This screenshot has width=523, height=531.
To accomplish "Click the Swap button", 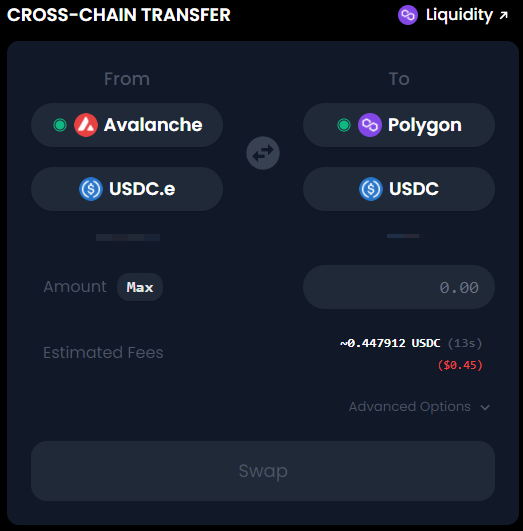I will [x=263, y=471].
